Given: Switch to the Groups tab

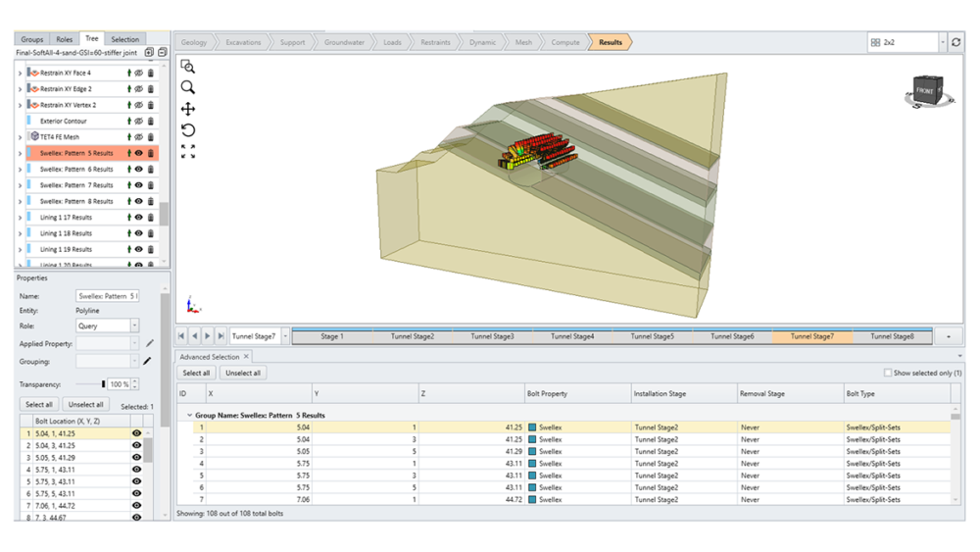Looking at the screenshot, I should click(x=31, y=39).
